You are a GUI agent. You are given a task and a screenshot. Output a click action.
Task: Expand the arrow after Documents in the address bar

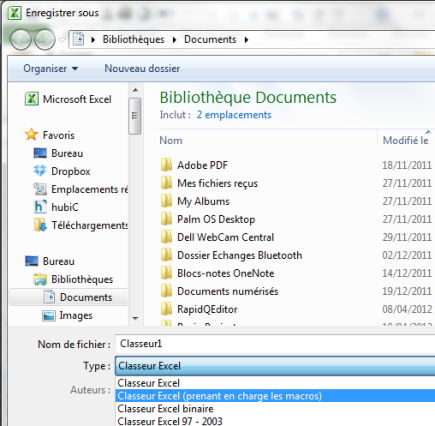pos(247,40)
